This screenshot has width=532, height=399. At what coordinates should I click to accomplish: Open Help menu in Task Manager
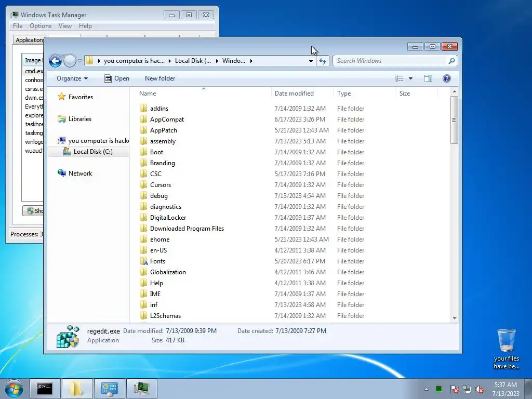(85, 26)
